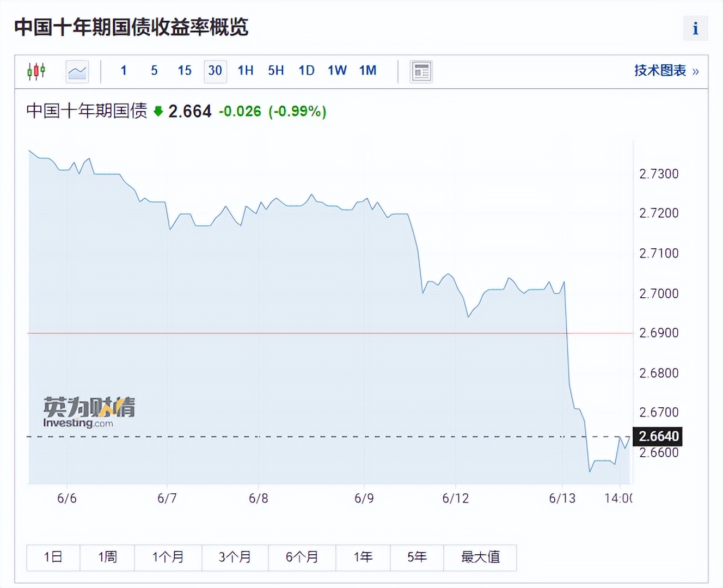
Task: Click the info icon top right
Action: pos(695,28)
